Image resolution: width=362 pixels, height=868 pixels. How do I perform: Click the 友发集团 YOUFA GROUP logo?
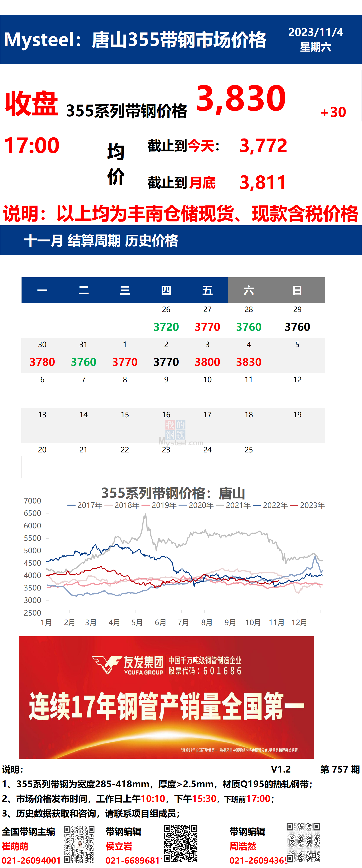127,666
